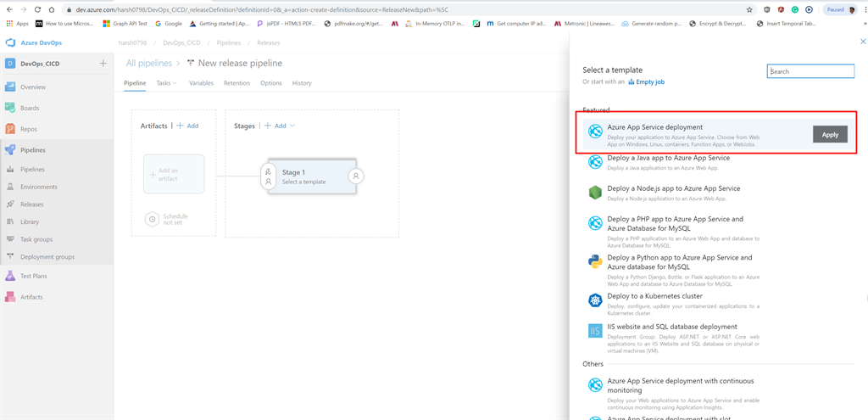Image resolution: width=868 pixels, height=420 pixels.
Task: Click the template Search input field
Action: pos(810,71)
